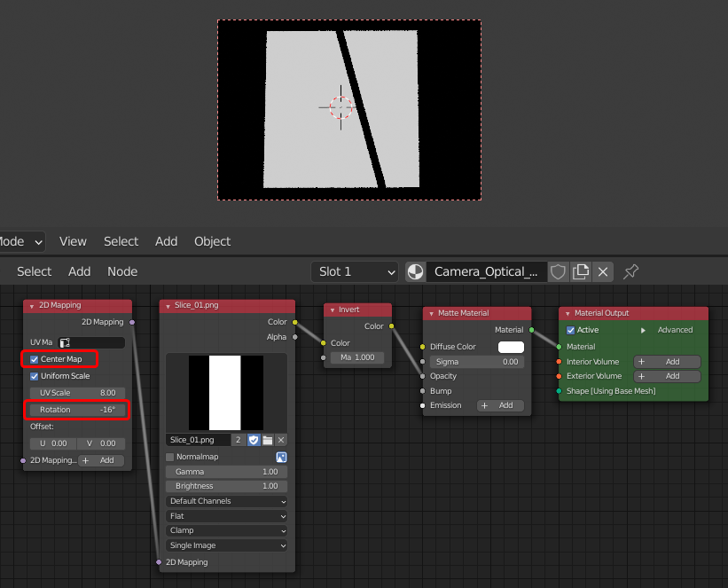This screenshot has height=588, width=728.
Task: Uncheck the Center Map checkbox
Action: (35, 359)
